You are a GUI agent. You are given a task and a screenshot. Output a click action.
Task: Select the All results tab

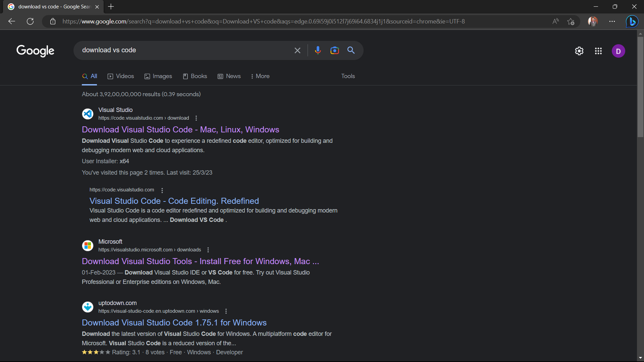click(90, 76)
